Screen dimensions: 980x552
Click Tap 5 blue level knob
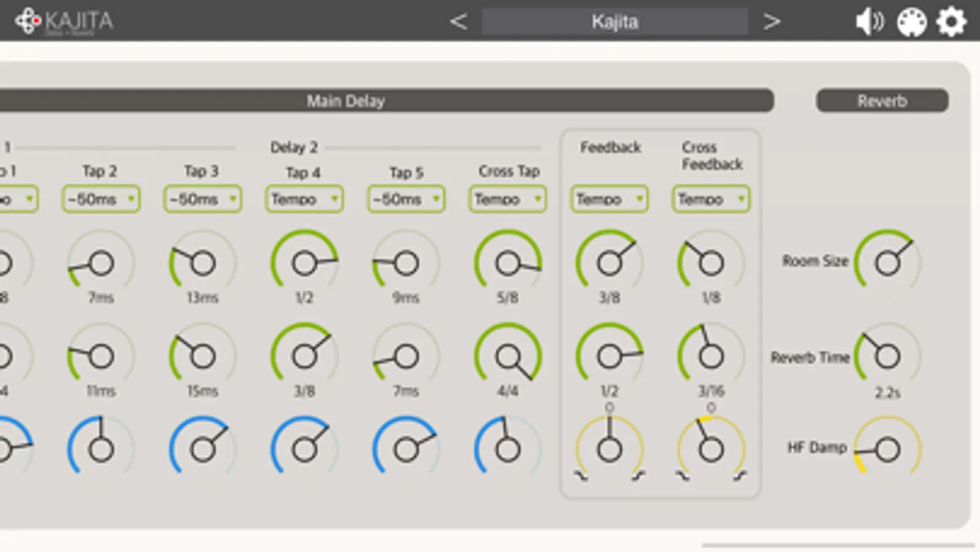[x=406, y=449]
